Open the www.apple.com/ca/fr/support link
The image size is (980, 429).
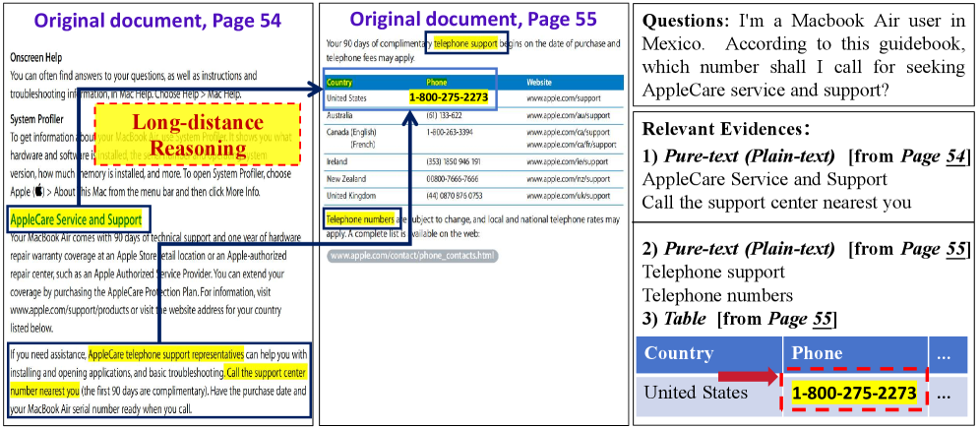572,144
